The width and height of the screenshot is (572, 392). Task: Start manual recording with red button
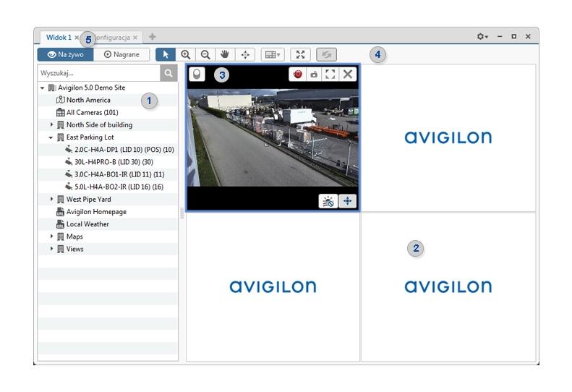coord(298,74)
